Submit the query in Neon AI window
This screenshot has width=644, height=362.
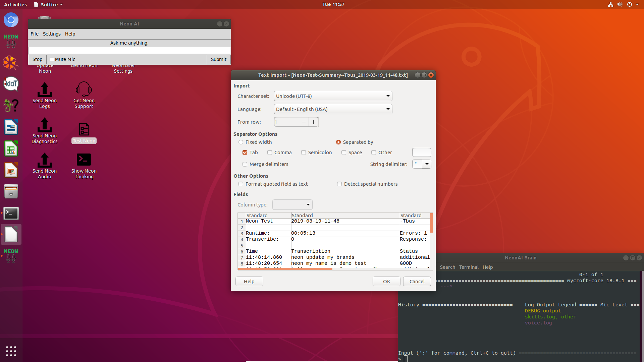219,59
